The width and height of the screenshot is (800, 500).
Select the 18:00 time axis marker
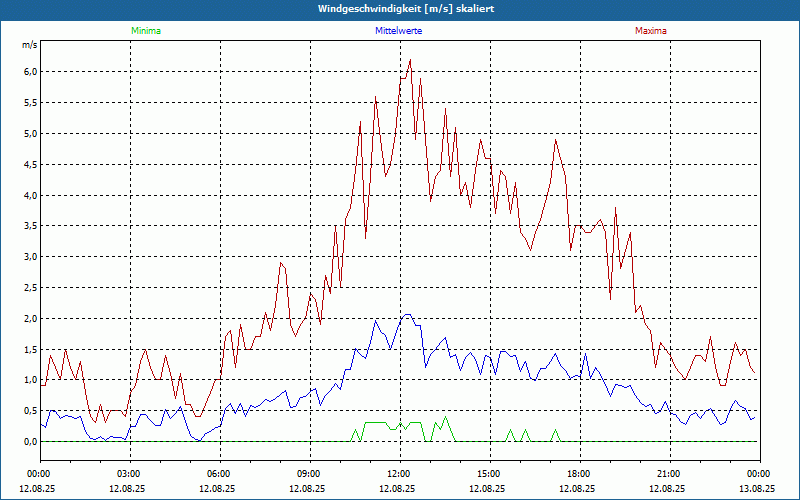point(579,474)
